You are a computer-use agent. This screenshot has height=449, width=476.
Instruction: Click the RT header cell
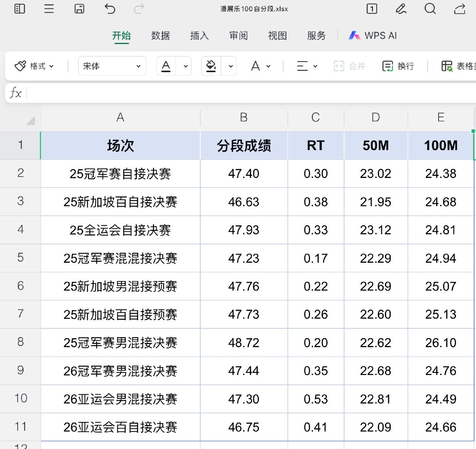(x=316, y=146)
